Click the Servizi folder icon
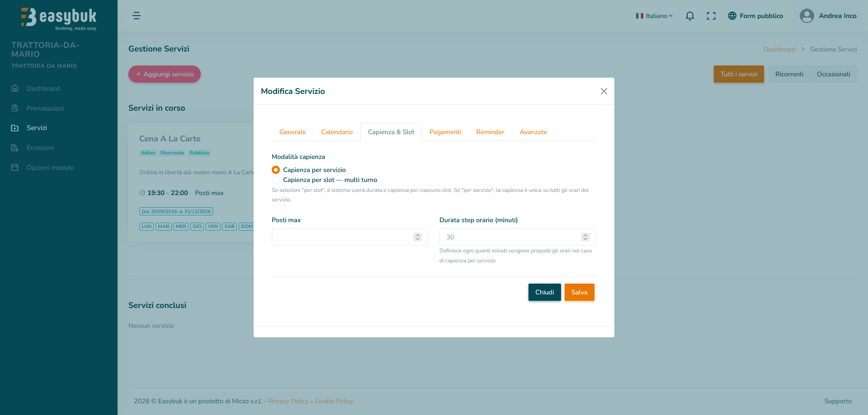Viewport: 868px width, 415px height. (x=15, y=128)
